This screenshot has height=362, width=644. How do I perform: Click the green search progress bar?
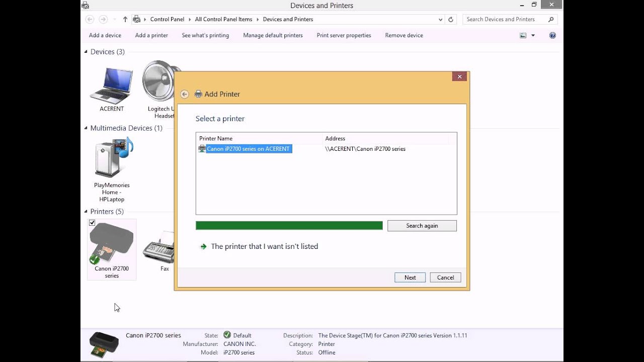click(289, 226)
